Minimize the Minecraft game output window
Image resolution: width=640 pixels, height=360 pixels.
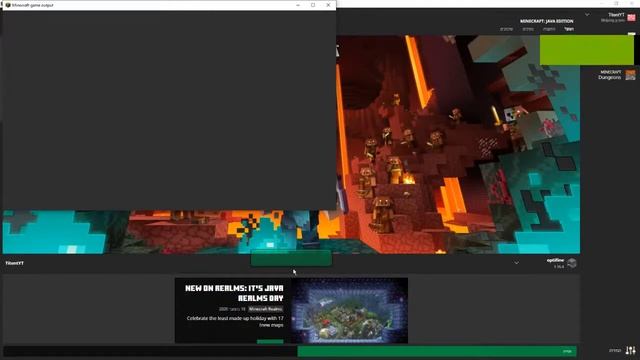click(298, 5)
